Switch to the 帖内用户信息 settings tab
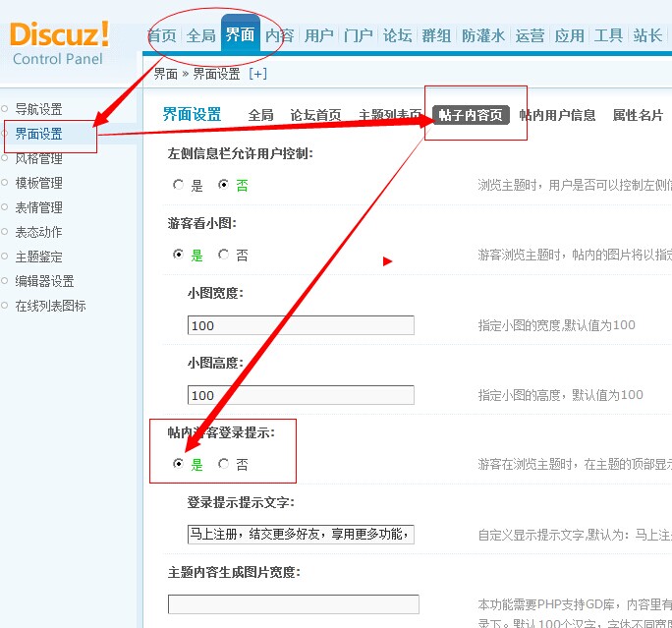 (x=557, y=115)
